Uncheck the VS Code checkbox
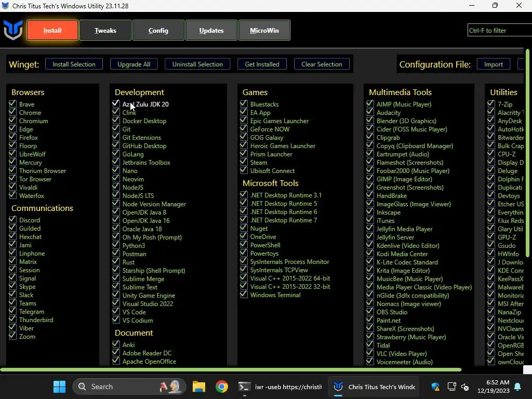Image resolution: width=532 pixels, height=399 pixels. click(116, 312)
